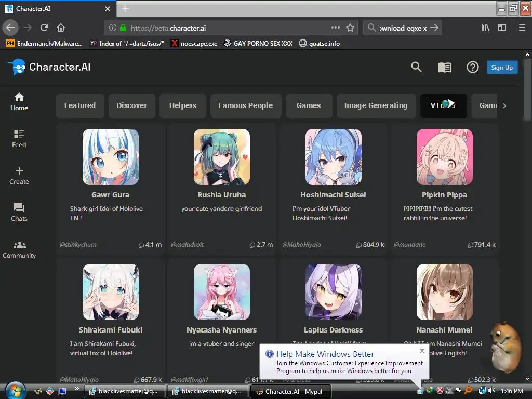532x399 pixels.
Task: Click scrollbar down arrow
Action: click(527, 379)
